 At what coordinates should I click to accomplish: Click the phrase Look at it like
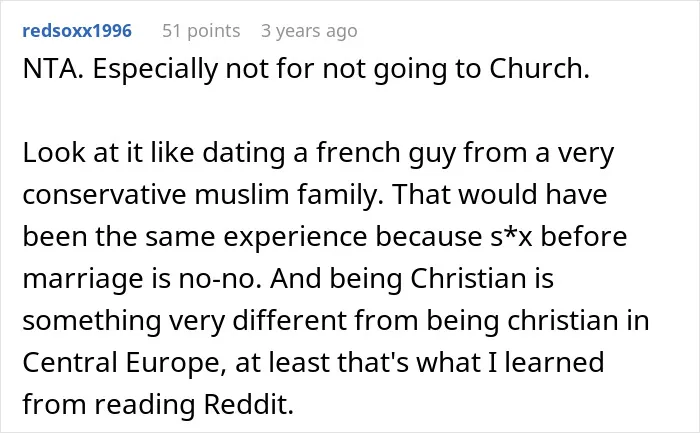pyautogui.click(x=108, y=153)
